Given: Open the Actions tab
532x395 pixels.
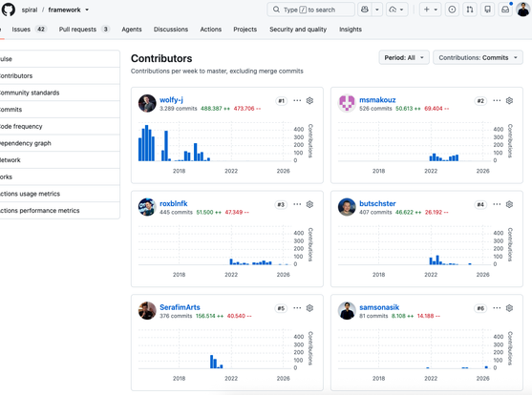Looking at the screenshot, I should click(211, 30).
